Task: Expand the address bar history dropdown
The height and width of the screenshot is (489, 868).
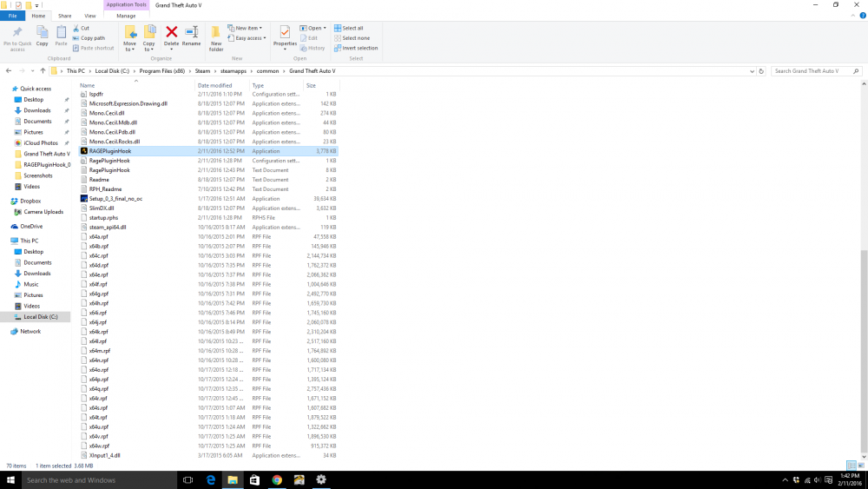Action: click(x=752, y=71)
